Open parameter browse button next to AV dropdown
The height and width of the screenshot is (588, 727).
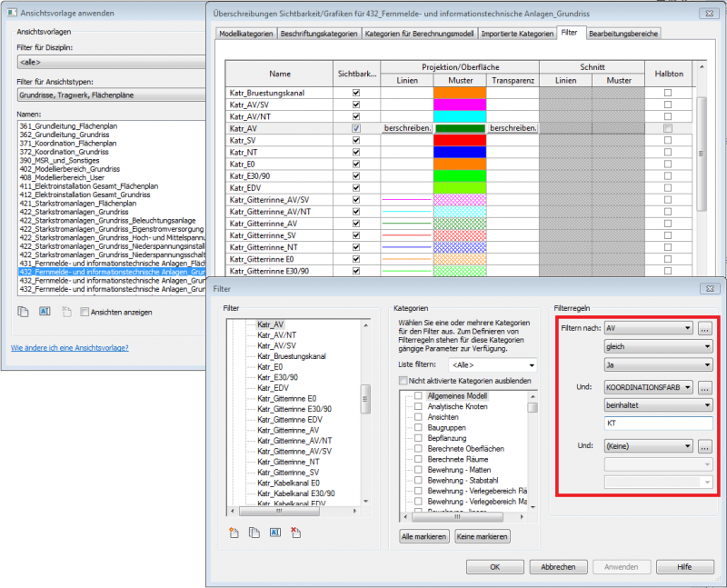[x=704, y=328]
